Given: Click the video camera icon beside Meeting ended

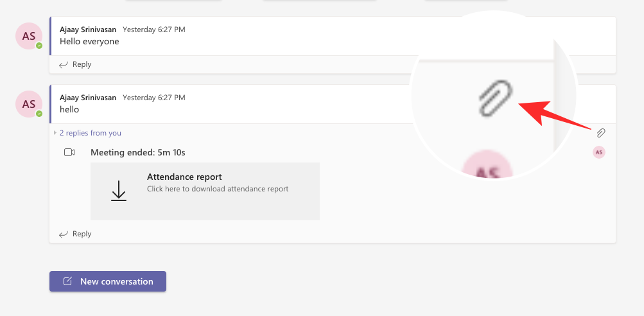Looking at the screenshot, I should coord(69,152).
